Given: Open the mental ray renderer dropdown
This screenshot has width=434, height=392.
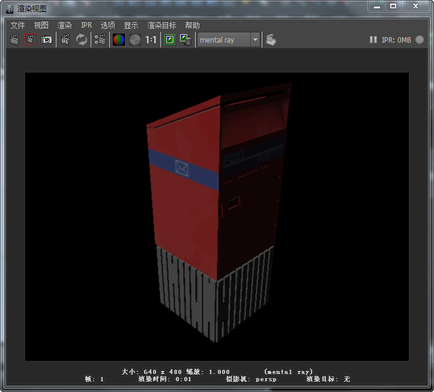Looking at the screenshot, I should point(229,40).
